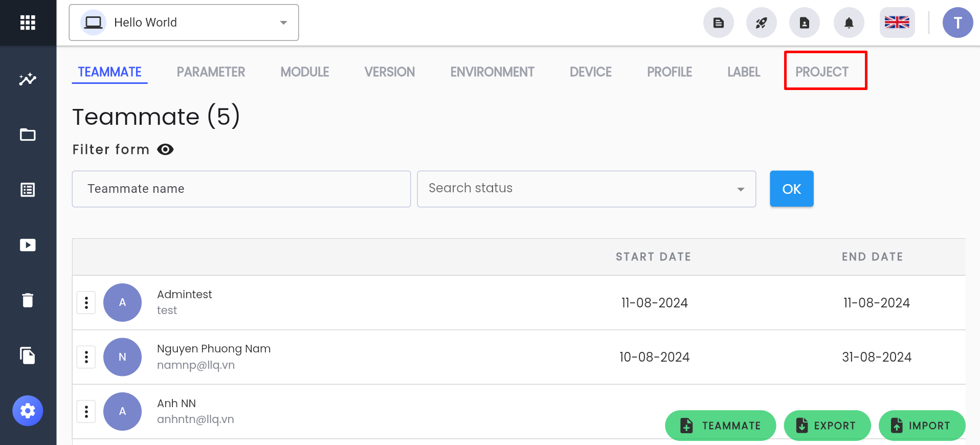The width and height of the screenshot is (980, 445).
Task: Click the END DATE column header
Action: pyautogui.click(x=873, y=257)
